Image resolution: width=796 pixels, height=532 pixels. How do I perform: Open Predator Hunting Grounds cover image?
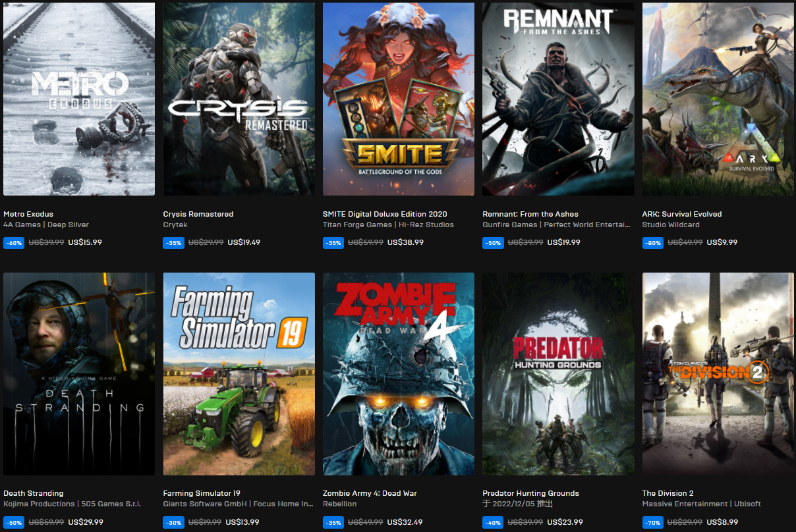coord(558,373)
